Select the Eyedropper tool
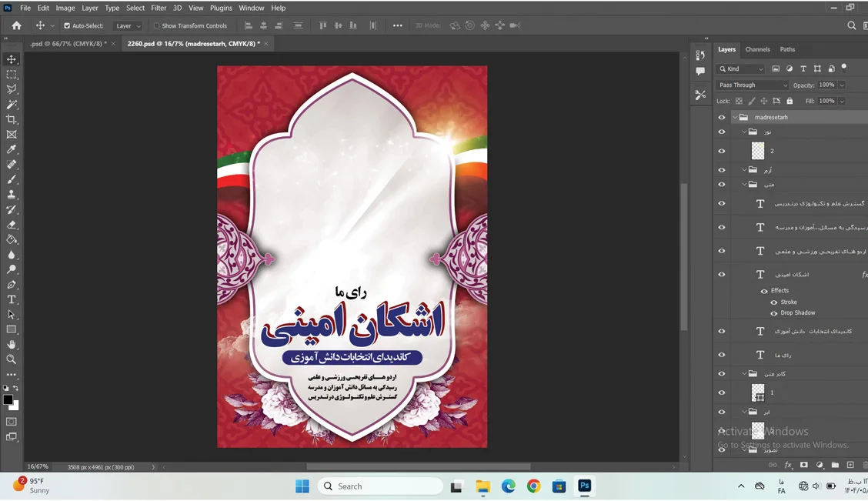This screenshot has height=501, width=868. (11, 149)
